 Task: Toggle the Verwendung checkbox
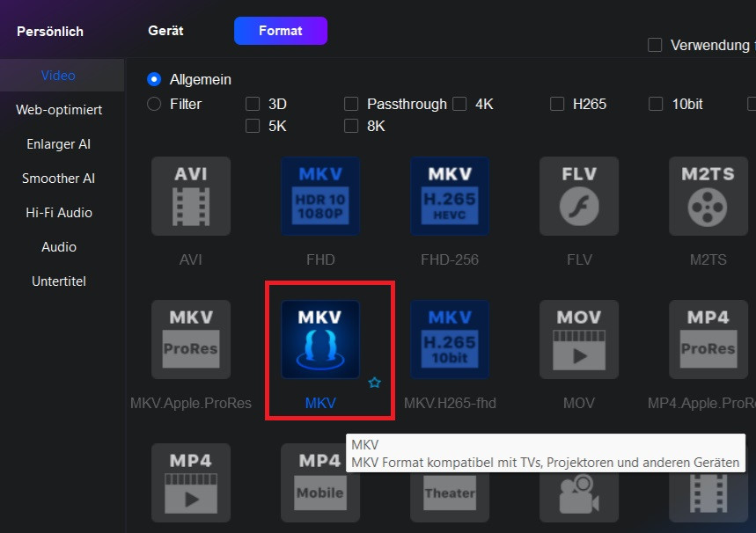click(655, 45)
